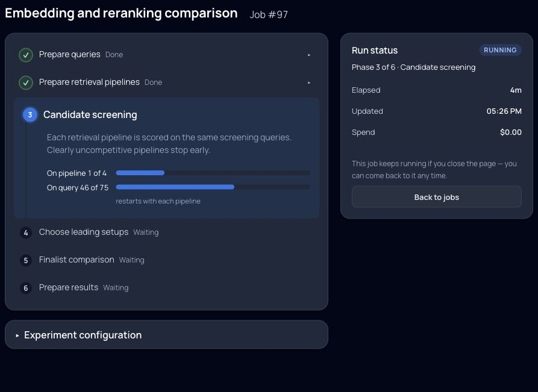Click the pipeline 1 of 4 progress bar

(213, 173)
